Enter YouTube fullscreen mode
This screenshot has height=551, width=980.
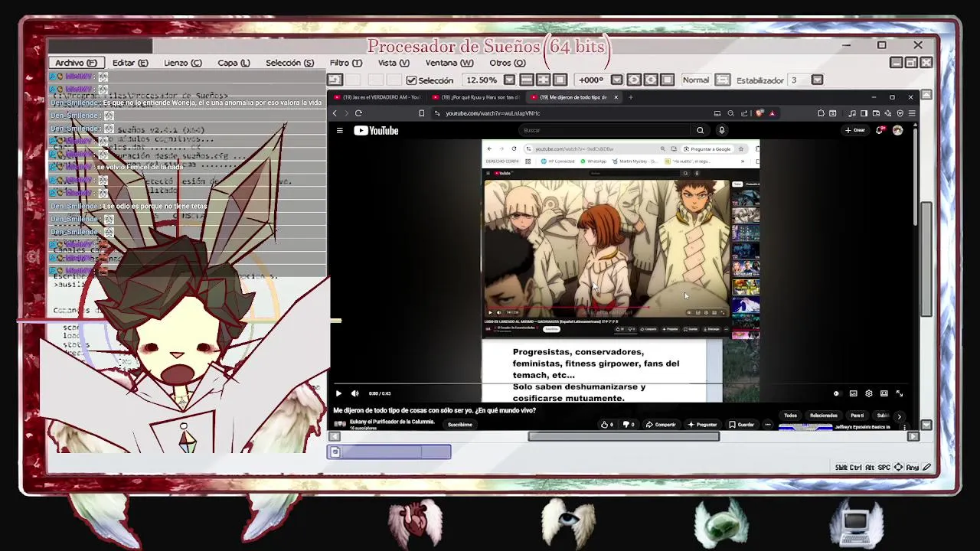(x=900, y=393)
